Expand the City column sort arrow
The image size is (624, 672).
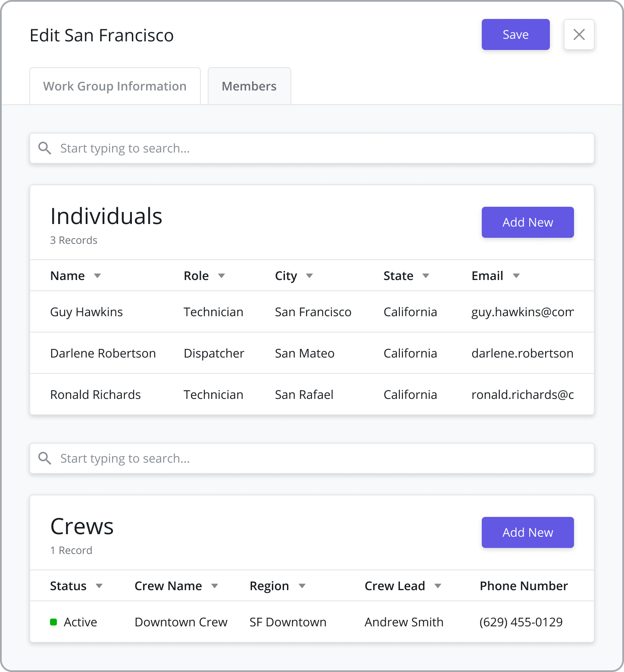pyautogui.click(x=309, y=276)
